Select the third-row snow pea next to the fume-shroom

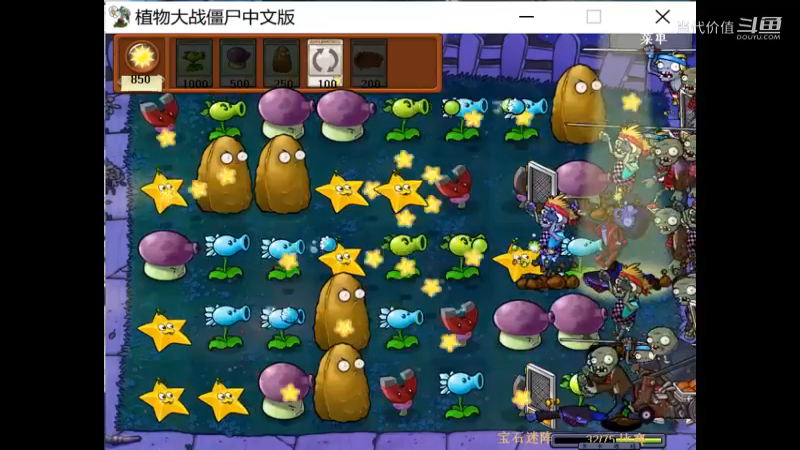tap(227, 256)
